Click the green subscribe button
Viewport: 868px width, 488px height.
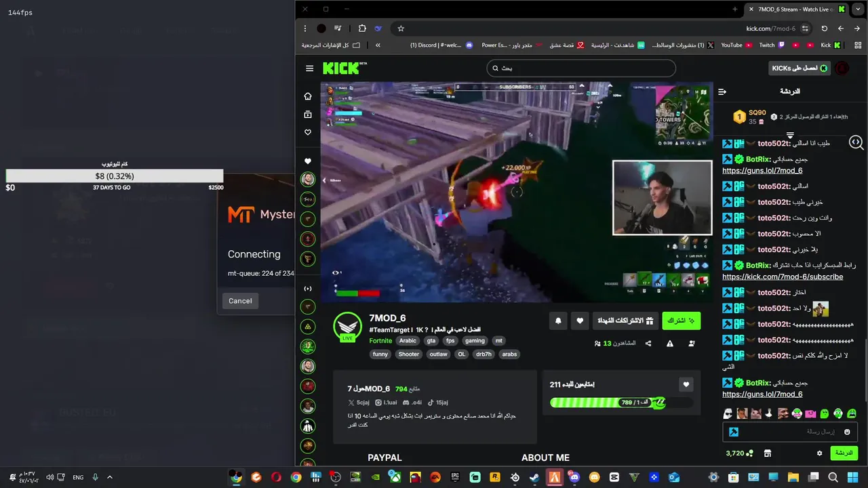(x=681, y=321)
